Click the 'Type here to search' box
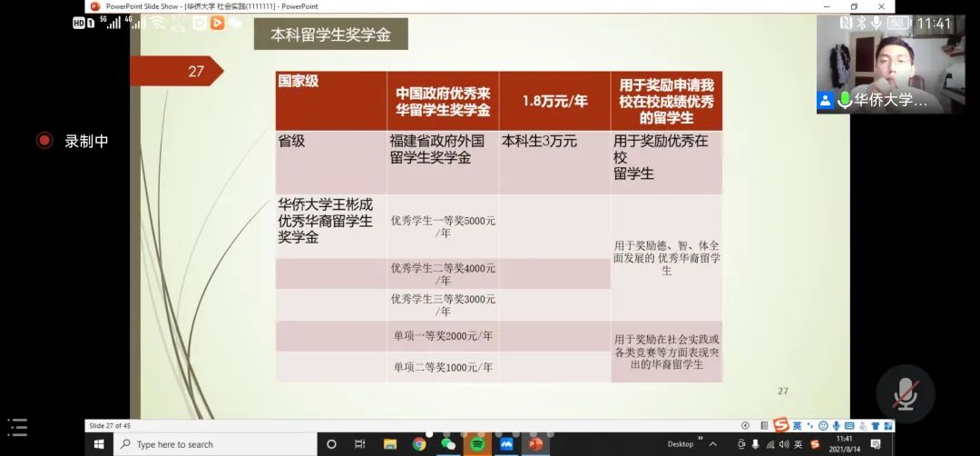Image resolution: width=980 pixels, height=456 pixels. click(x=216, y=444)
